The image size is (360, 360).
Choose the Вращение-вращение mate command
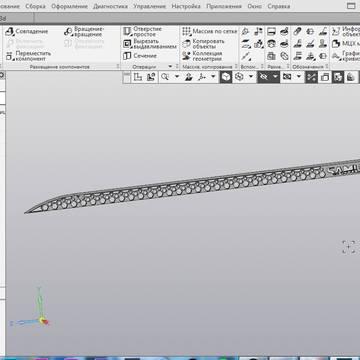click(84, 32)
